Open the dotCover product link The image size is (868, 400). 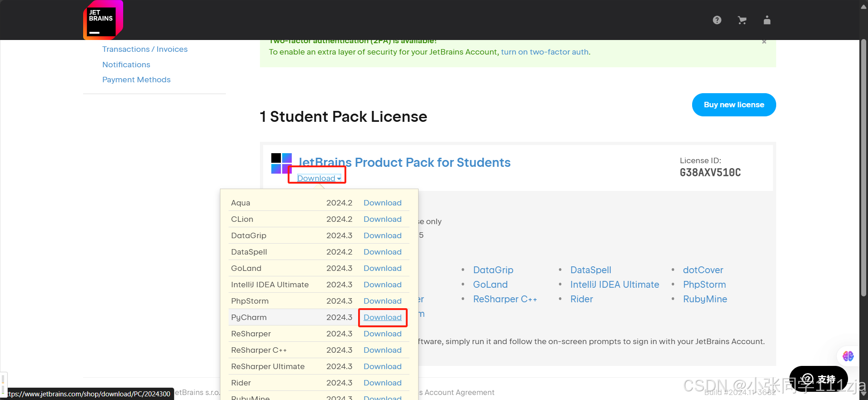click(x=703, y=270)
